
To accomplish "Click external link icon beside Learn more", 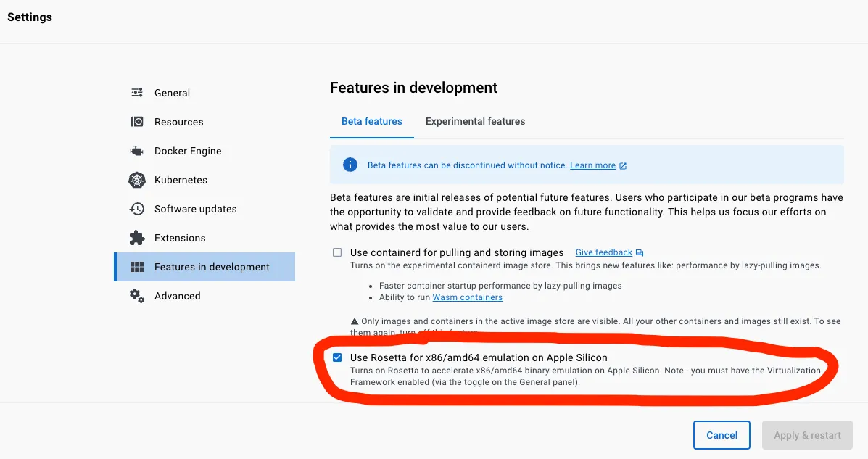I will point(623,165).
